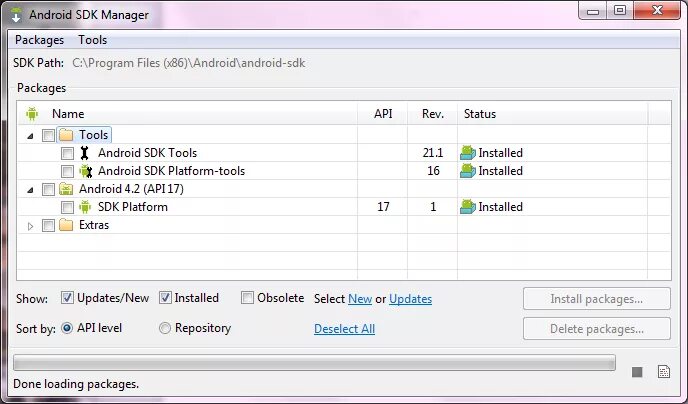Click the Android 4.2 (API 17) folder icon
Screen dimensions: 688x404
pos(66,189)
